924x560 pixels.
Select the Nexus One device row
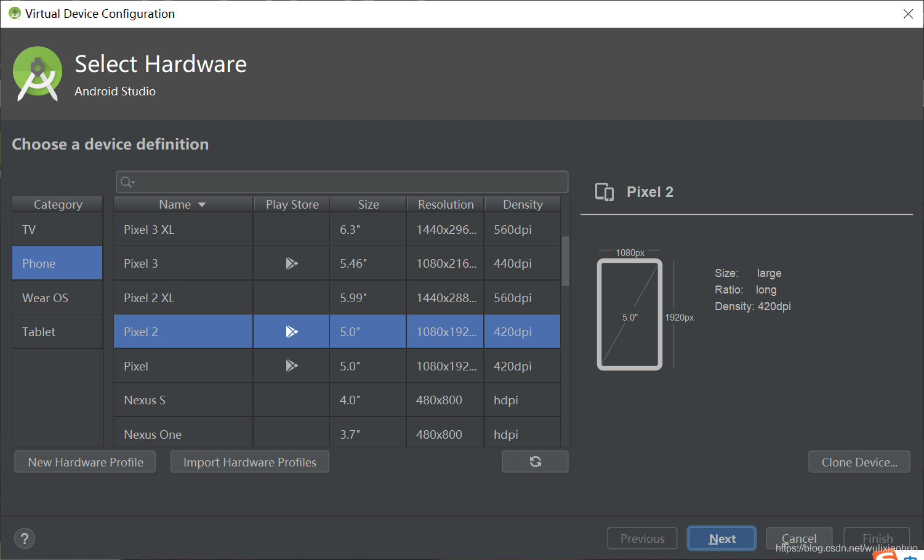337,433
